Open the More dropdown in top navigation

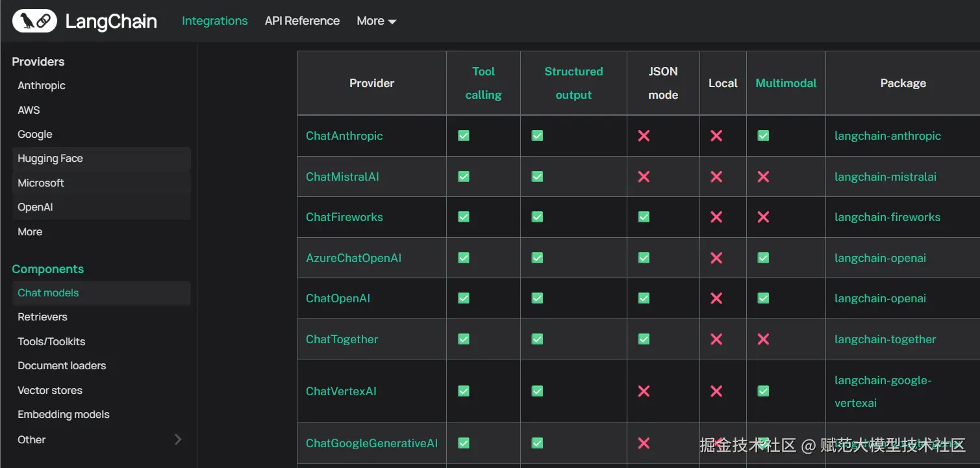(x=376, y=21)
